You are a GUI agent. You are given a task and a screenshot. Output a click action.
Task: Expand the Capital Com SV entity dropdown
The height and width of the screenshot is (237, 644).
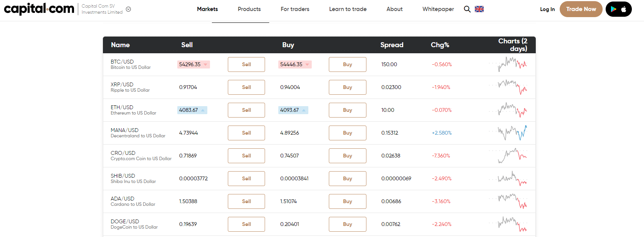[x=128, y=9]
